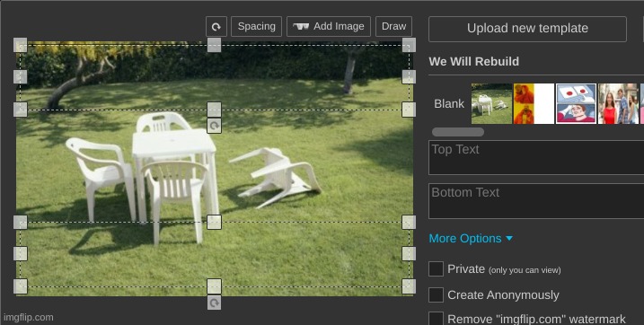Choose the Drake Hotline Bling template thumbnail
Image resolution: width=644 pixels, height=325 pixels.
click(534, 103)
